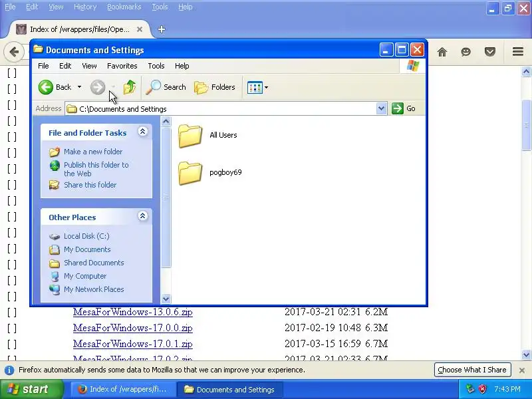Dismiss the Firefox data notification bar
The height and width of the screenshot is (399, 532).
(x=522, y=370)
